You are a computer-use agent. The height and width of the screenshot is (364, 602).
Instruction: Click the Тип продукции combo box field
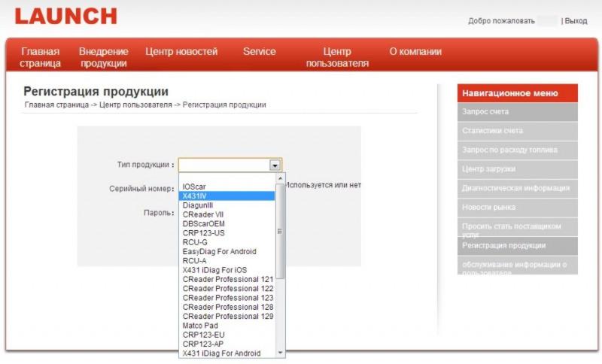[x=230, y=165]
